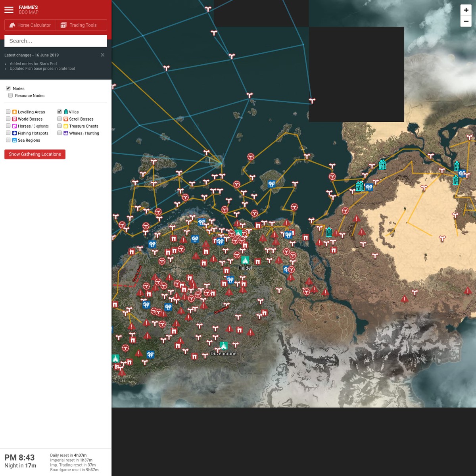The width and height of the screenshot is (476, 476).
Task: Open the hamburger menu at top left
Action: (x=9, y=10)
